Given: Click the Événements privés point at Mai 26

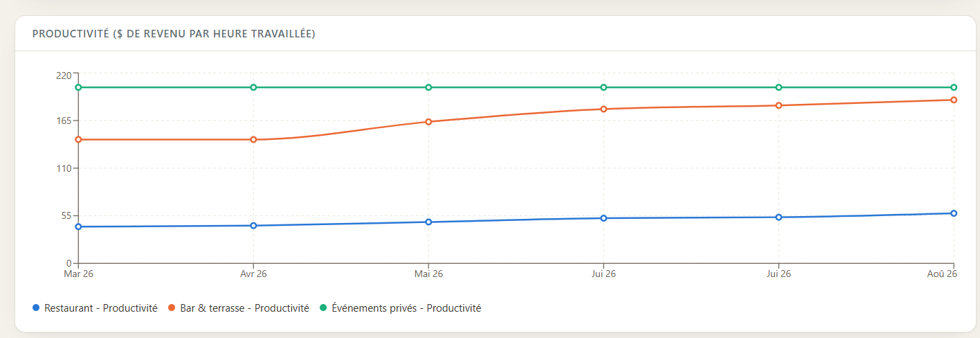Looking at the screenshot, I should [428, 87].
